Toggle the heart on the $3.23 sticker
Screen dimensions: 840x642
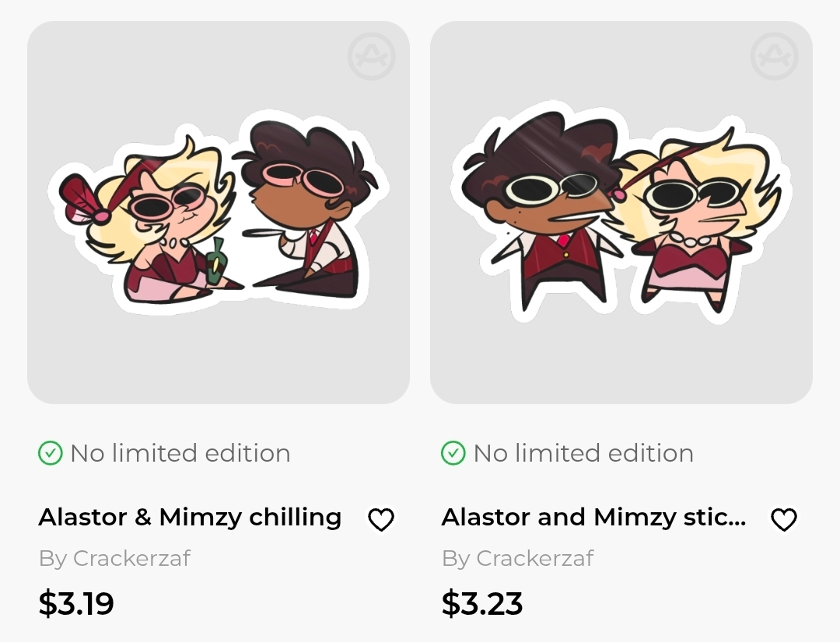click(x=783, y=519)
